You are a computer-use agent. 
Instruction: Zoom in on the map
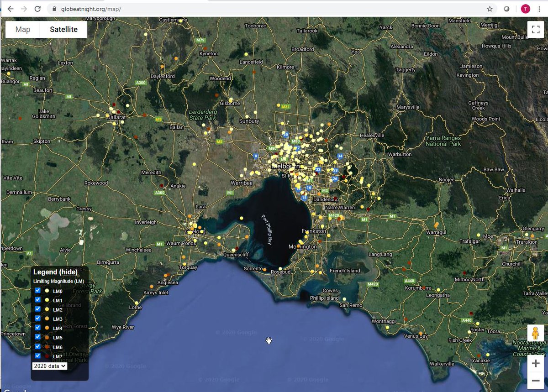536,363
